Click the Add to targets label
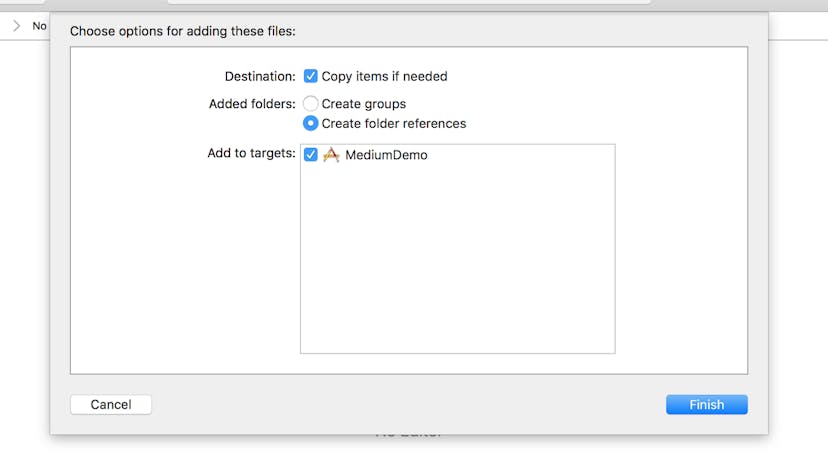Image resolution: width=828 pixels, height=467 pixels. coord(251,153)
